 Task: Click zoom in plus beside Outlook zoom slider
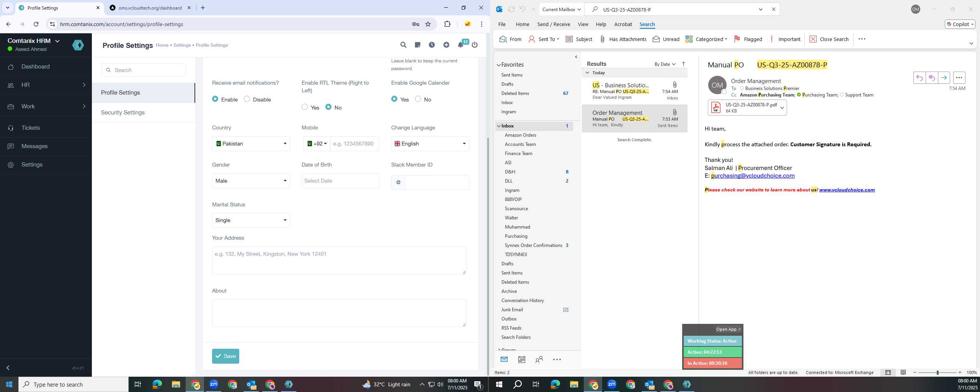click(960, 372)
